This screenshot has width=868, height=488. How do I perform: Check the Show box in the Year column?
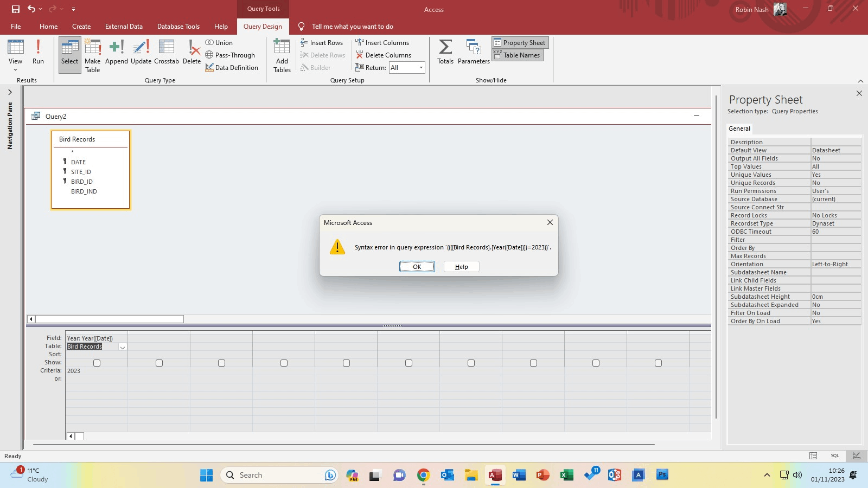tap(97, 363)
